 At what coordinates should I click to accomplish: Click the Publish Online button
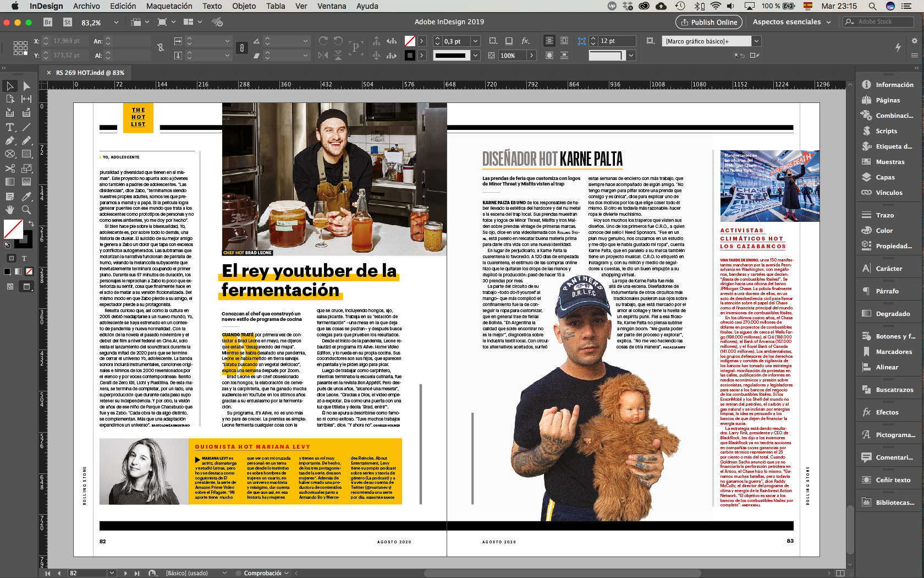(709, 22)
